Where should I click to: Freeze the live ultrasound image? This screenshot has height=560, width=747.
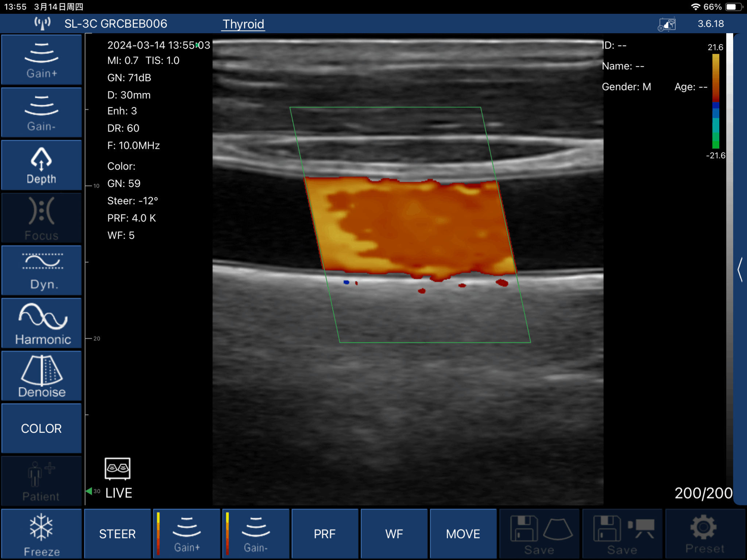click(x=41, y=533)
